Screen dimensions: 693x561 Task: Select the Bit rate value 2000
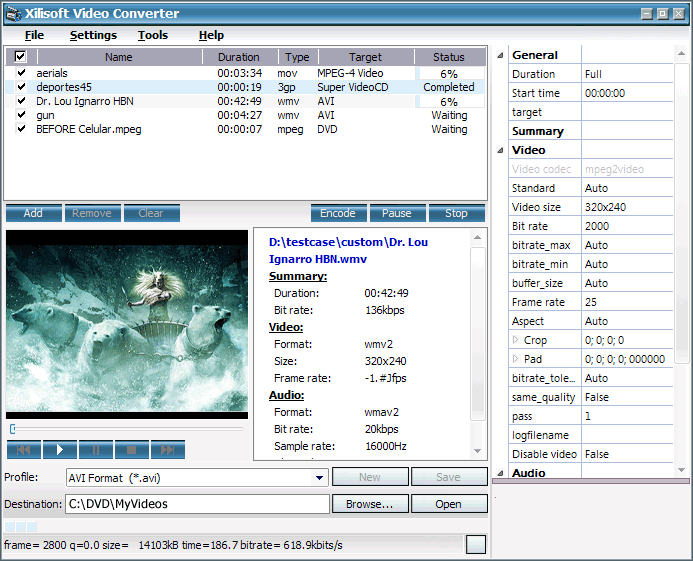click(x=597, y=226)
